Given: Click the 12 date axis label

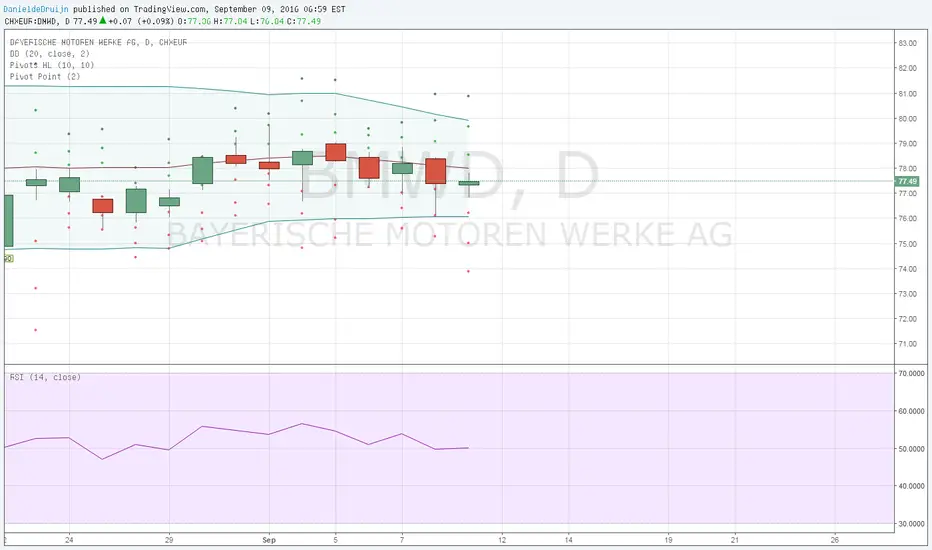Looking at the screenshot, I should click(502, 540).
